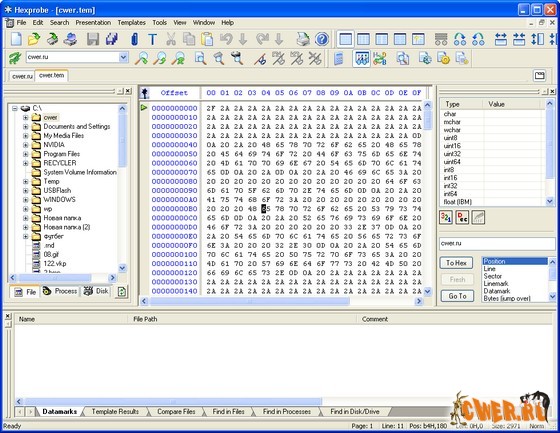This screenshot has height=433, width=560.
Task: Toggle the highlighted data inspector toolbar button
Action: (362, 59)
